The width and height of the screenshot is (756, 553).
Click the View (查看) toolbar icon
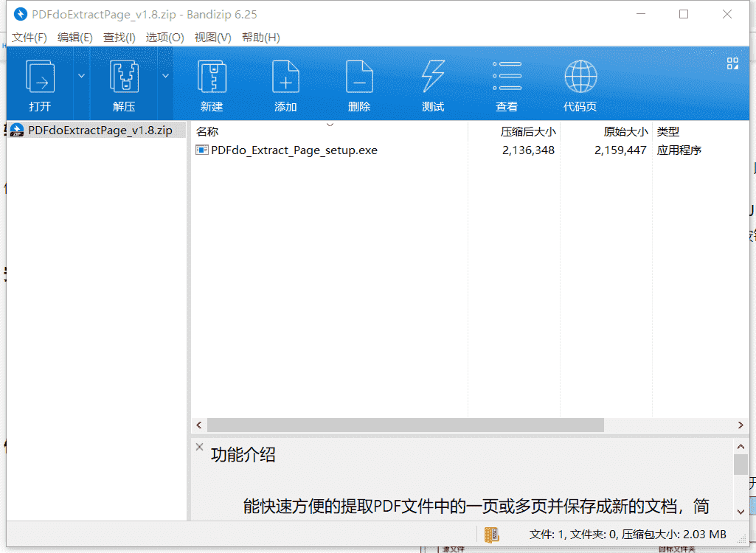(x=507, y=76)
